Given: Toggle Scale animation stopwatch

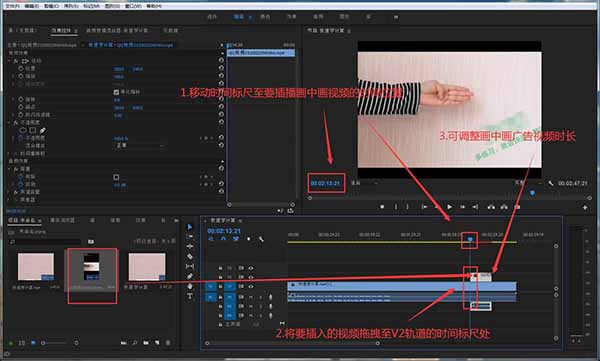Looking at the screenshot, I should (x=21, y=76).
